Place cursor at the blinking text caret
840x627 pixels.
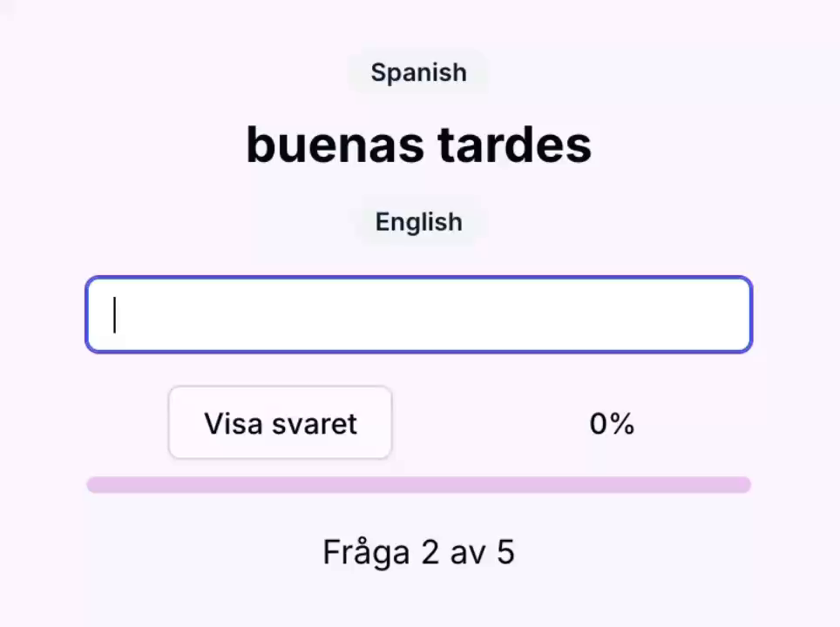click(115, 315)
